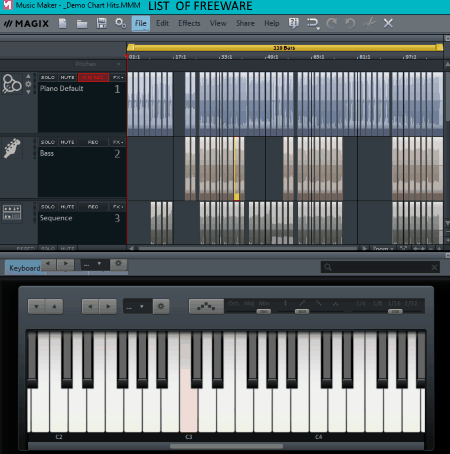Open the dropdown beside the Keyboard tab
The width and height of the screenshot is (450, 454).
[95, 264]
